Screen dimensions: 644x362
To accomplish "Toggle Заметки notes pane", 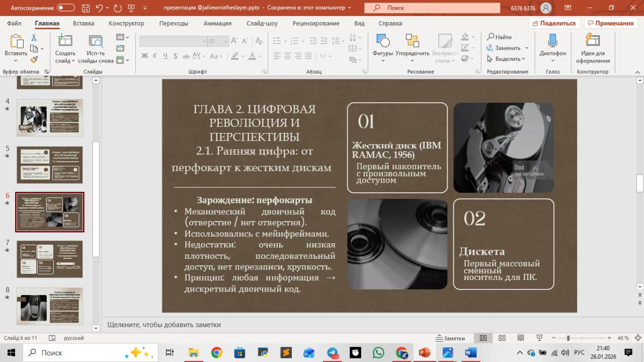I will [451, 338].
